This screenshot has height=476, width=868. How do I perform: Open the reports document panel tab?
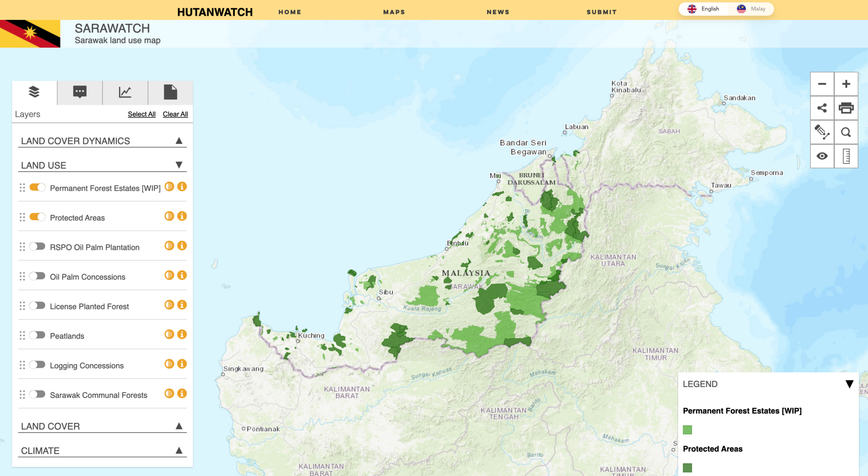point(170,92)
